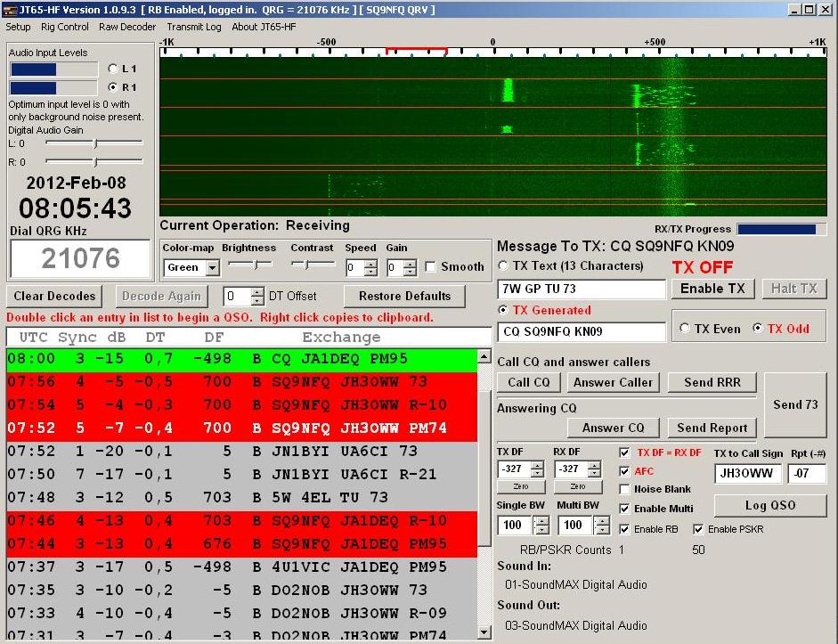Enable the Noise Blank checkbox
838x644 pixels.
[624, 489]
